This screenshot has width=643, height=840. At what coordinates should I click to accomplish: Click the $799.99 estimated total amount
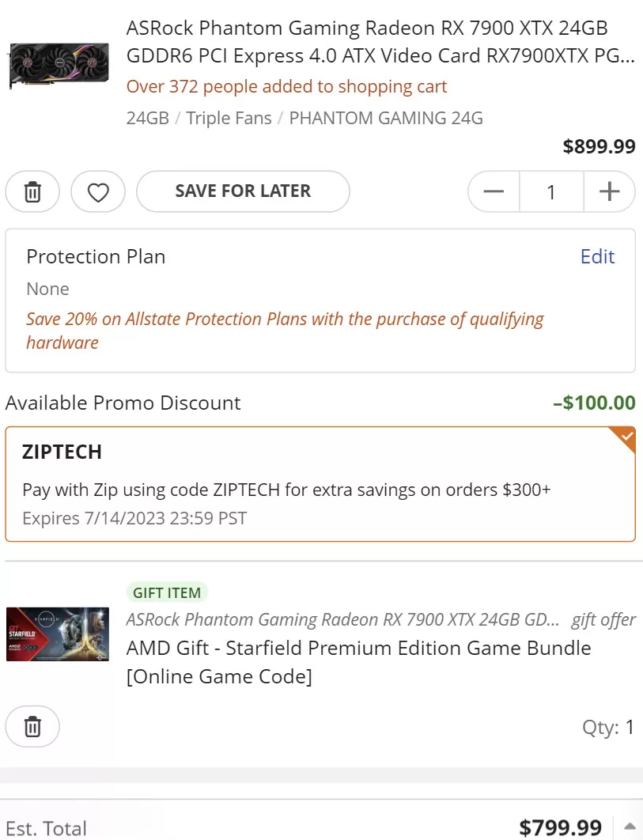[560, 827]
